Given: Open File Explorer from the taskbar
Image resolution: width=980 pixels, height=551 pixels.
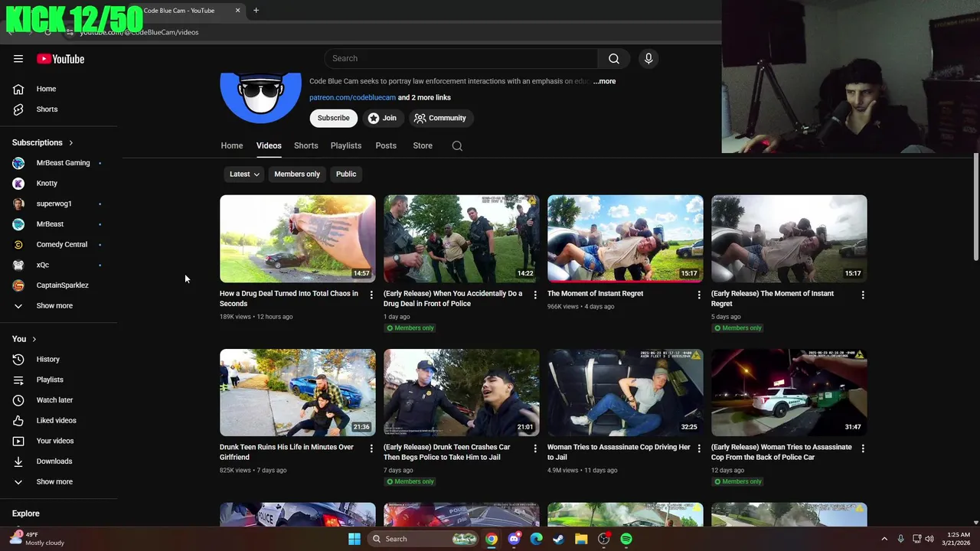Looking at the screenshot, I should point(581,539).
